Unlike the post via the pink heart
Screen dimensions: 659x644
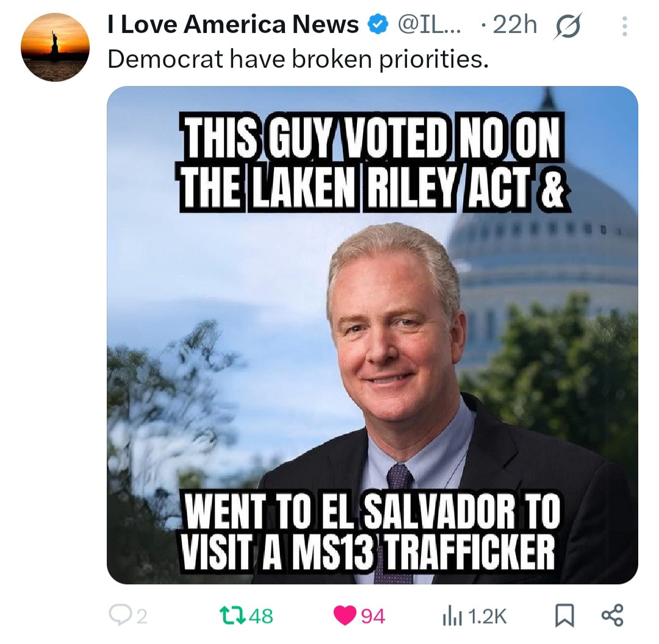[345, 616]
